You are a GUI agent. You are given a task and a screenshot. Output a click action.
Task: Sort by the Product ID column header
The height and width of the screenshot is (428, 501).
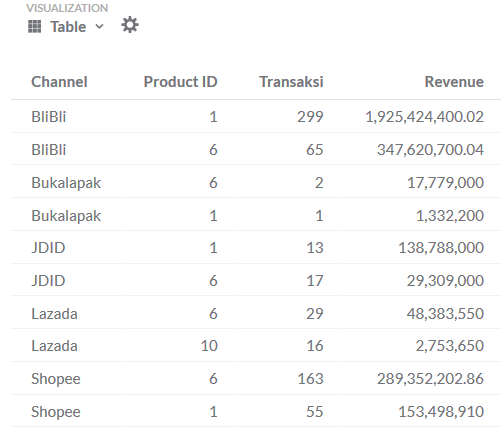[180, 82]
